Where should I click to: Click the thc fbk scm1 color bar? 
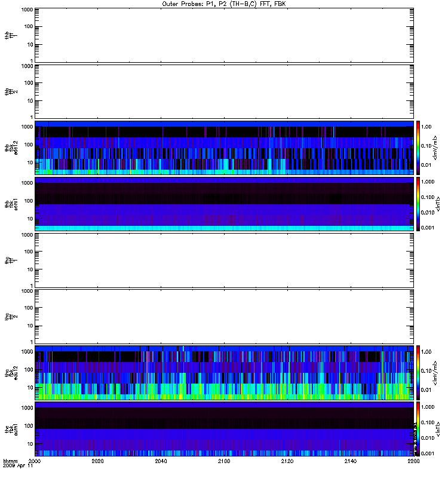418,429
